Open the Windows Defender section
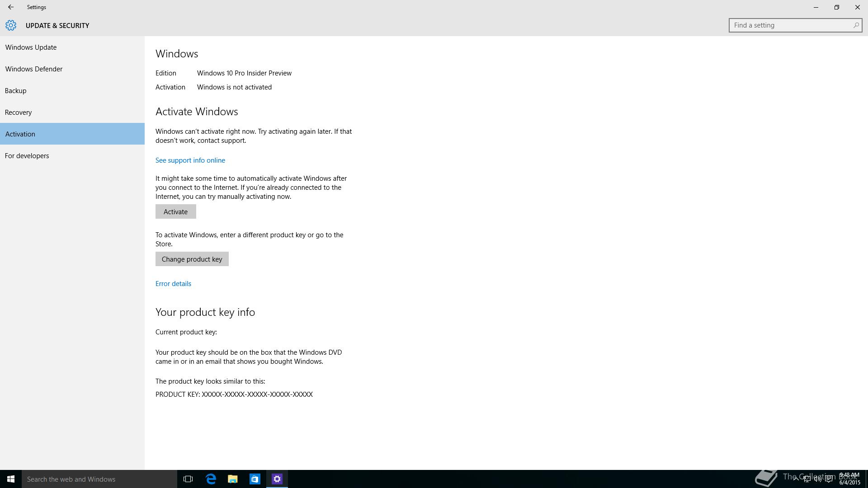Viewport: 868px width, 488px height. coord(72,69)
